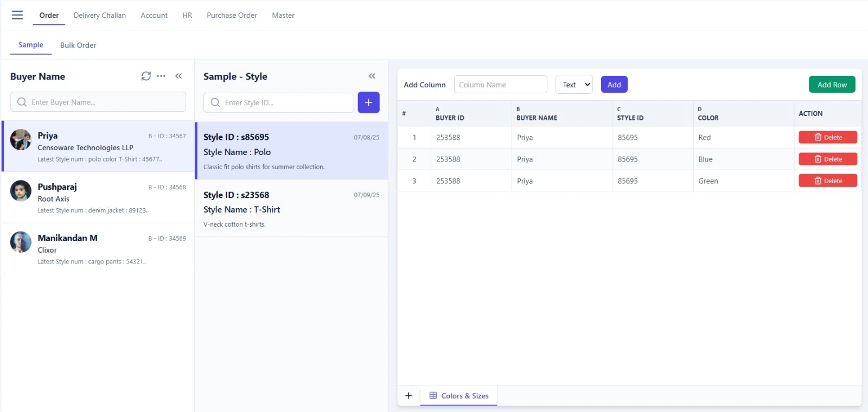
Task: Open the Purchase Order menu
Action: 232,16
